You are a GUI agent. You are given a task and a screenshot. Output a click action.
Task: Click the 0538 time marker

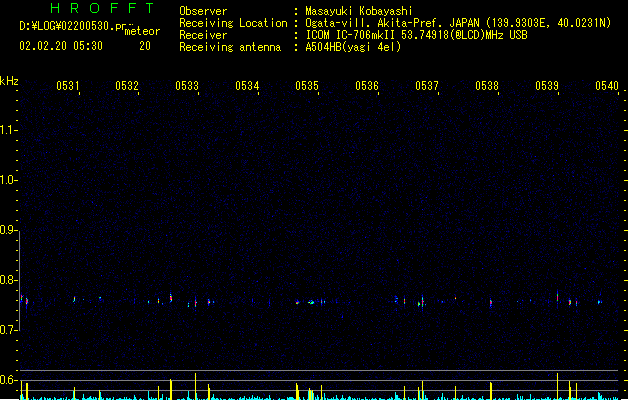coord(487,86)
